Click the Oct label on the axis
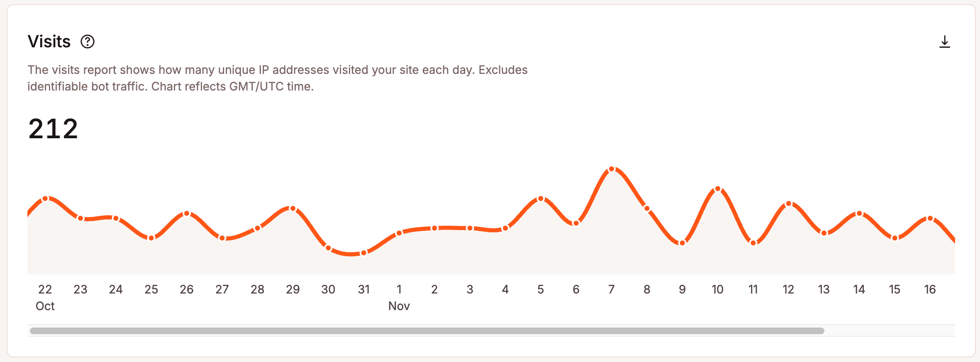 45,306
